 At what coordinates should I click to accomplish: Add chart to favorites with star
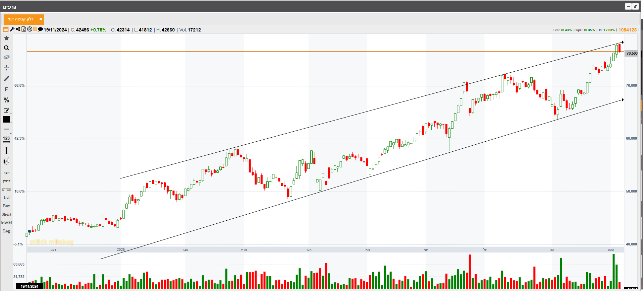point(6,38)
